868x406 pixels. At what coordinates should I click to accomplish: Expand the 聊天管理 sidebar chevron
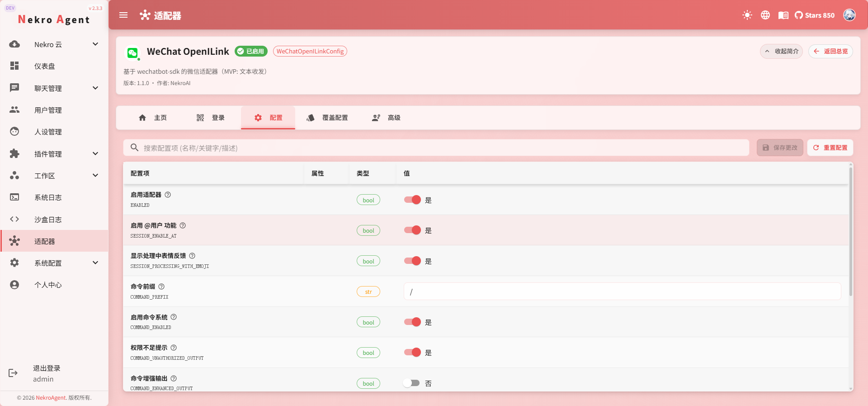click(95, 88)
